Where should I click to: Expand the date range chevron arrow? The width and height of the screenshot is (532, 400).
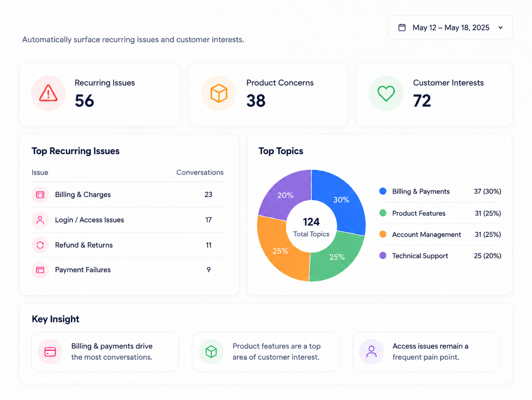click(x=500, y=28)
